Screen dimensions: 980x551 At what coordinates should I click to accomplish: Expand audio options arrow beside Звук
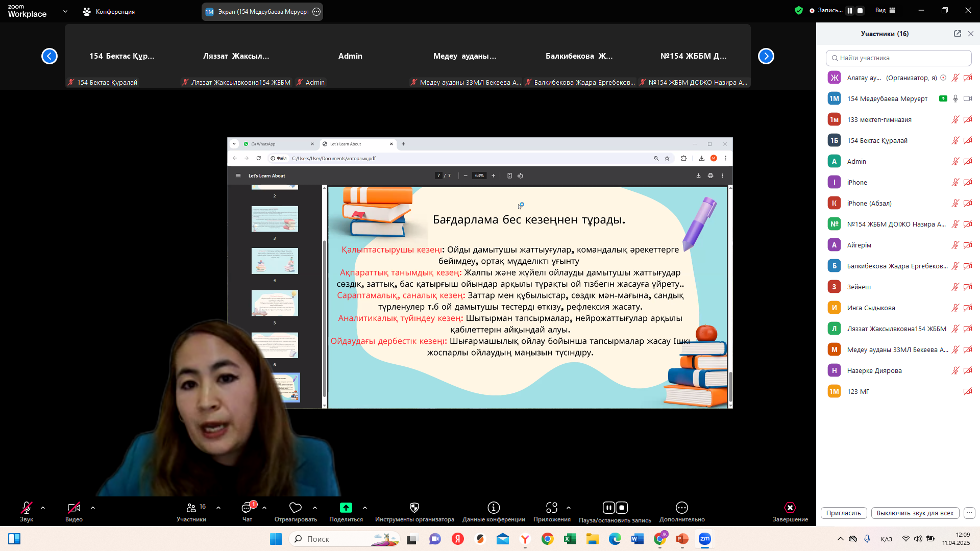43,508
